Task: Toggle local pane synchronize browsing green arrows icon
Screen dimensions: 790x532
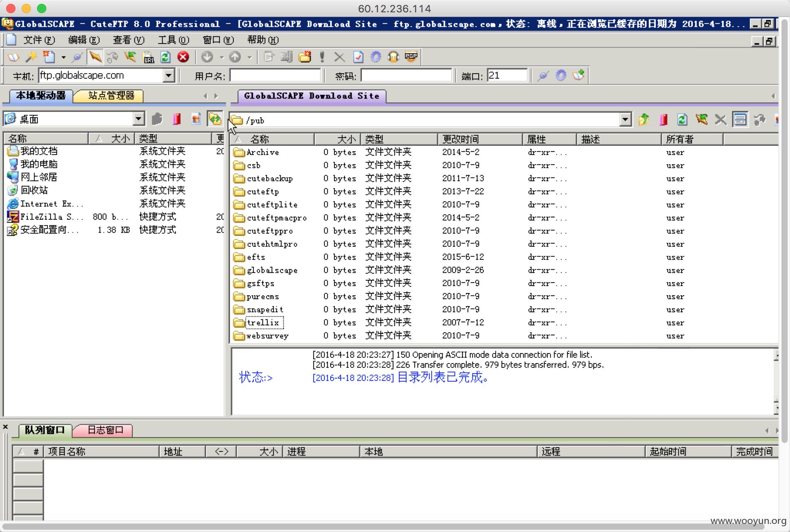Action: pyautogui.click(x=215, y=119)
